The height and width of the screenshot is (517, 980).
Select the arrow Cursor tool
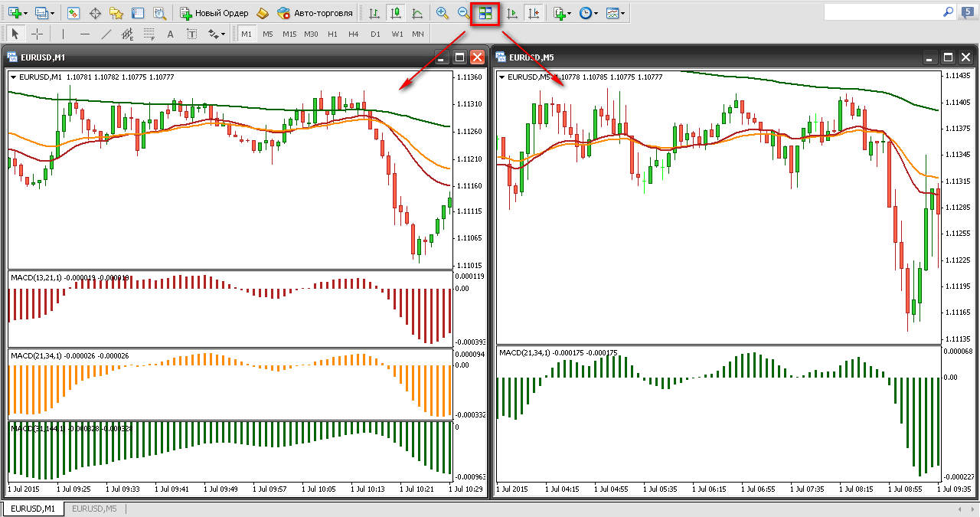(15, 34)
